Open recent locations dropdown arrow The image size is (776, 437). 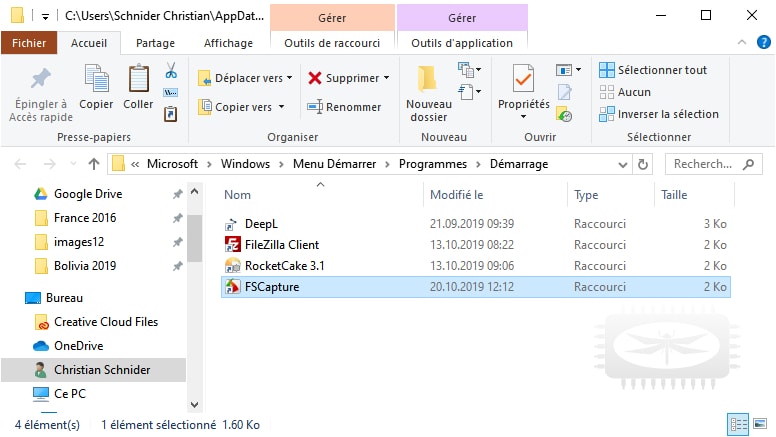[73, 164]
